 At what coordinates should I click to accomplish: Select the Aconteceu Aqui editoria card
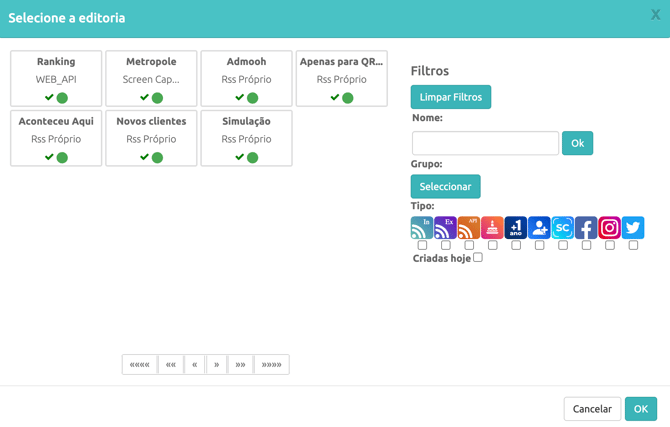click(56, 138)
